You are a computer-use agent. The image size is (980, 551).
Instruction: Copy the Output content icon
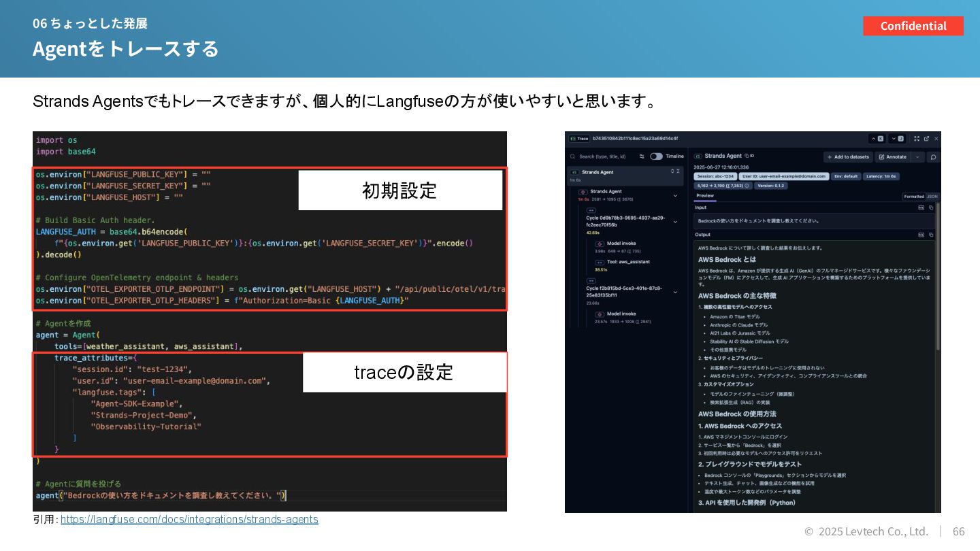[931, 235]
